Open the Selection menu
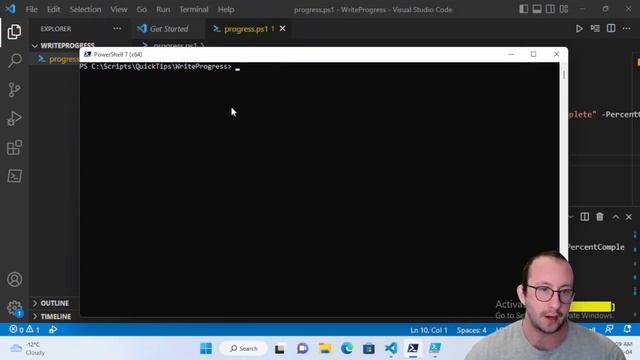 (x=85, y=9)
